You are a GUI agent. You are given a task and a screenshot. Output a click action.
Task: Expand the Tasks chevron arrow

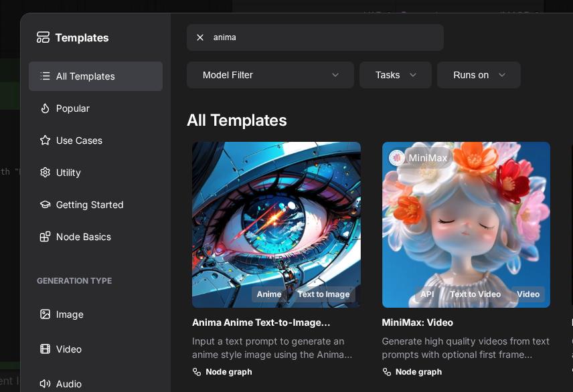[x=413, y=75]
